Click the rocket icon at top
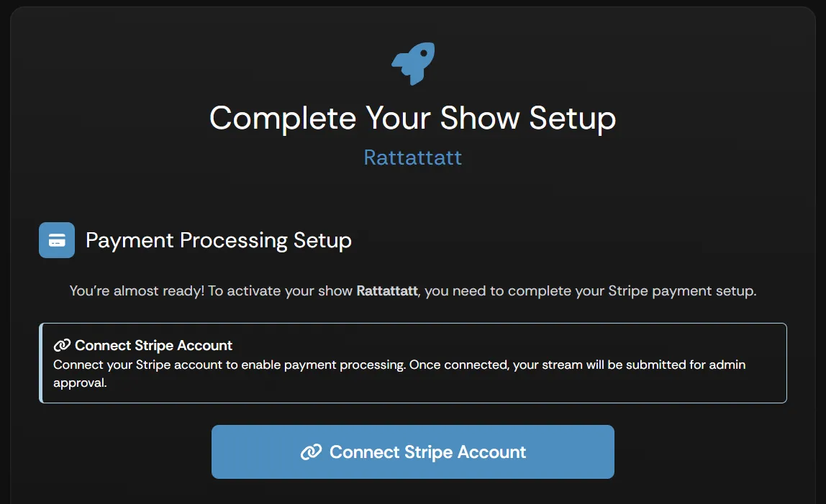 point(413,64)
